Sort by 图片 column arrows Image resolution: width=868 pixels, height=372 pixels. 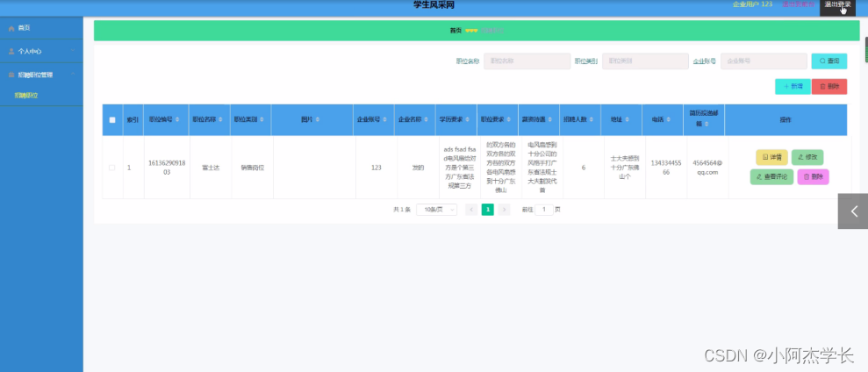[319, 119]
